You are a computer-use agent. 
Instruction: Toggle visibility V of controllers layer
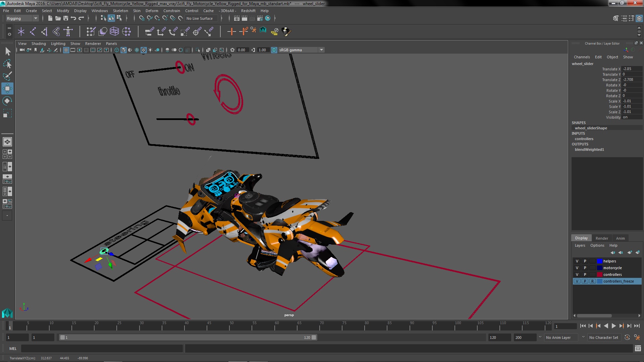click(577, 275)
